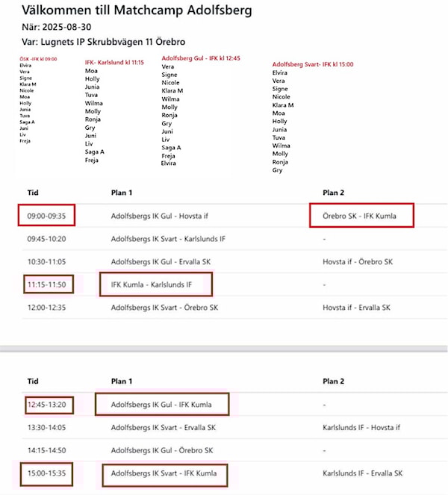Open the IFK Kumla - Karlslunds IF match
The height and width of the screenshot is (495, 448).
coord(155,284)
